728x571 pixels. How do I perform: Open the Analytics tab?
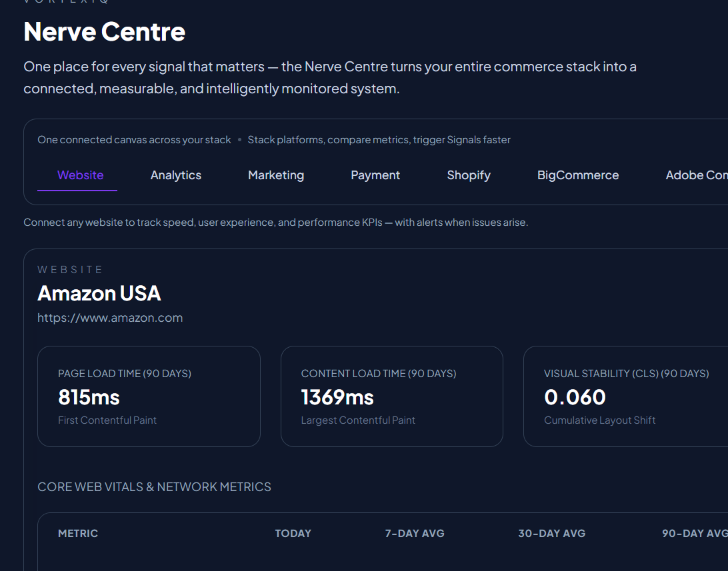[x=176, y=175]
